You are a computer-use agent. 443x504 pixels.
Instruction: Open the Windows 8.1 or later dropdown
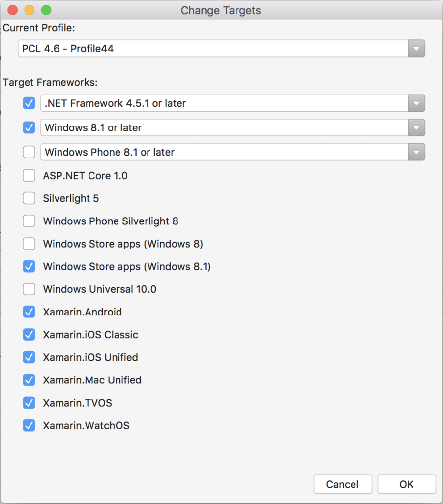click(233, 127)
